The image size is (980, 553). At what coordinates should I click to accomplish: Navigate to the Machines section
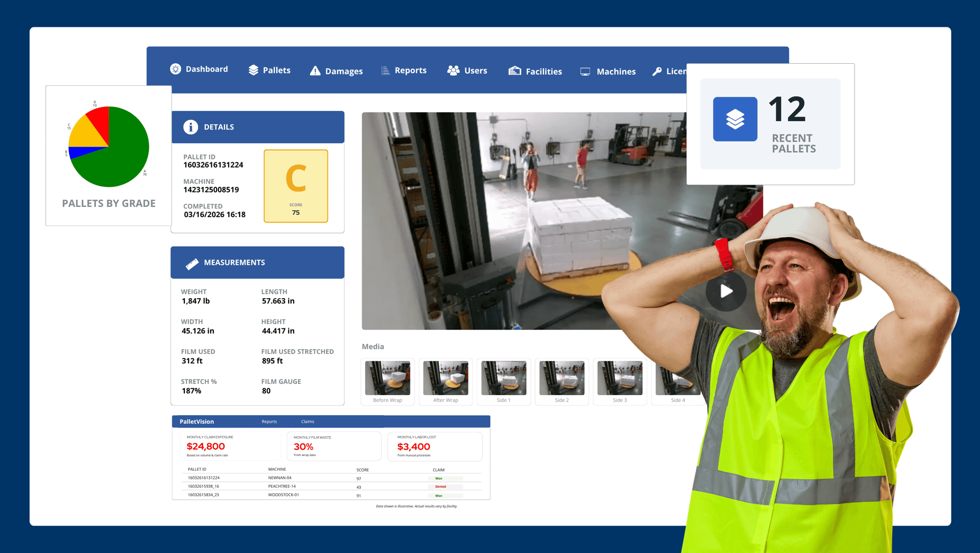tap(608, 72)
